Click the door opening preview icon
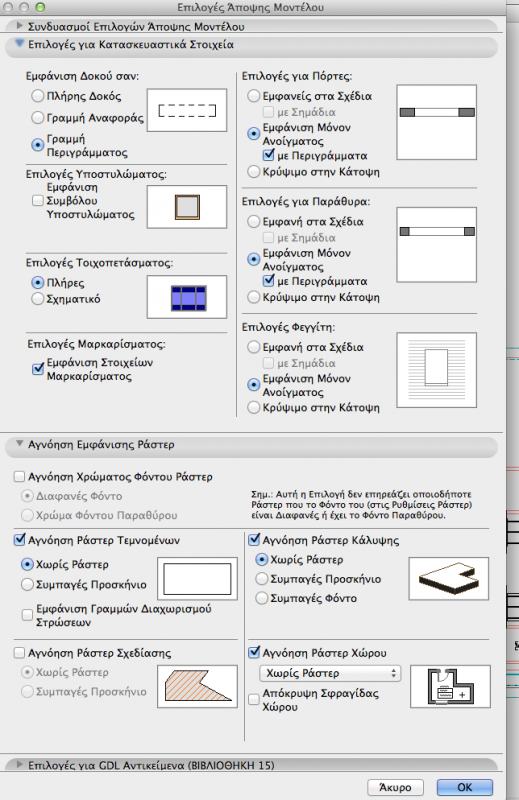Viewport: 519px width, 800px height. tap(437, 122)
